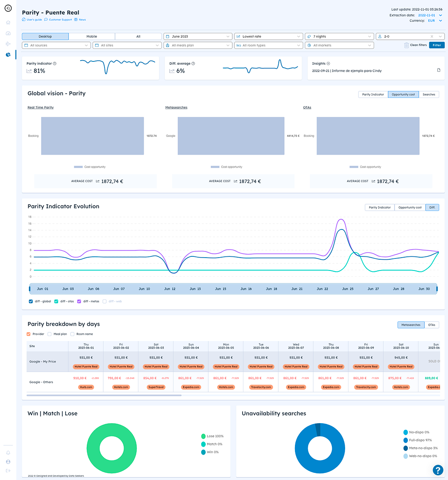Image resolution: width=448 pixels, height=480 pixels.
Task: Click the blue Filter button
Action: pyautogui.click(x=437, y=45)
